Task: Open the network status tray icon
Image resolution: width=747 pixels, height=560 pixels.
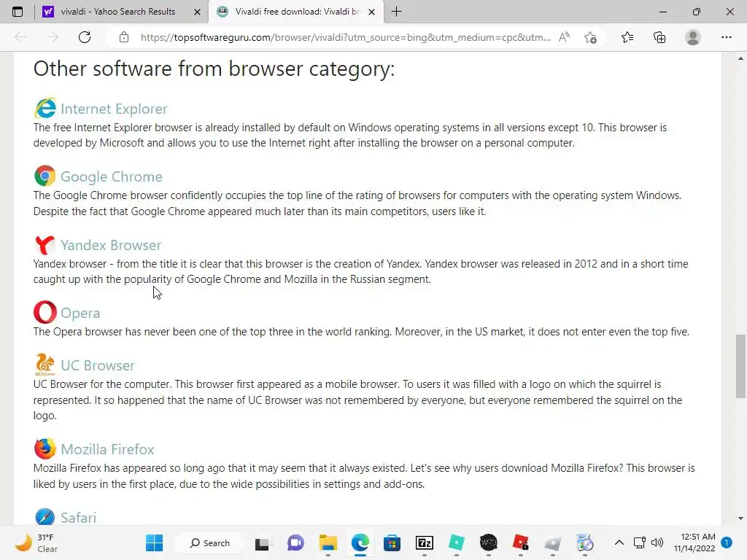Action: tap(639, 542)
